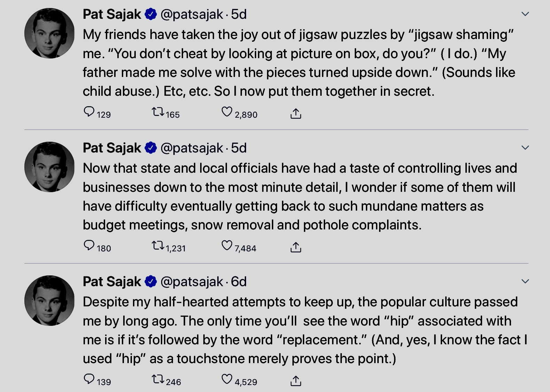This screenshot has width=550, height=392.
Task: Open chevron menu on hip replacement tweet
Action: pyautogui.click(x=525, y=281)
